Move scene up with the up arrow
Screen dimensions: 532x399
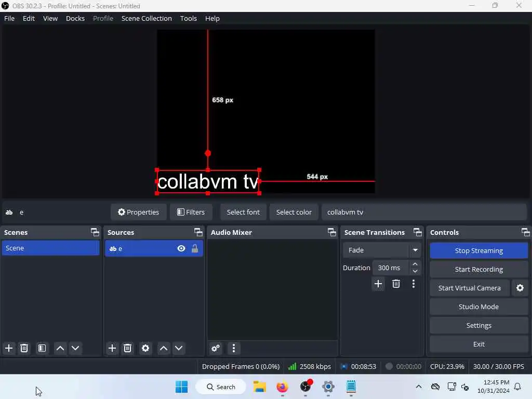pos(60,348)
